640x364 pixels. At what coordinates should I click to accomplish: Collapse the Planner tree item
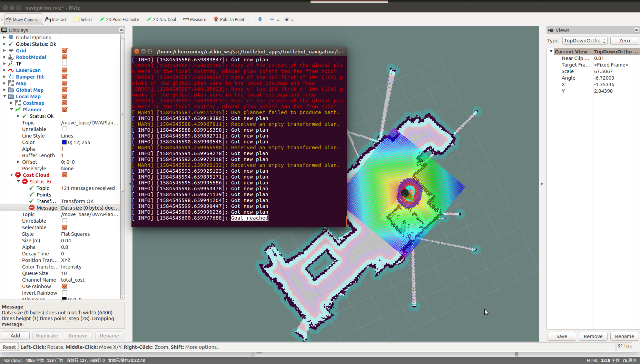pos(11,109)
